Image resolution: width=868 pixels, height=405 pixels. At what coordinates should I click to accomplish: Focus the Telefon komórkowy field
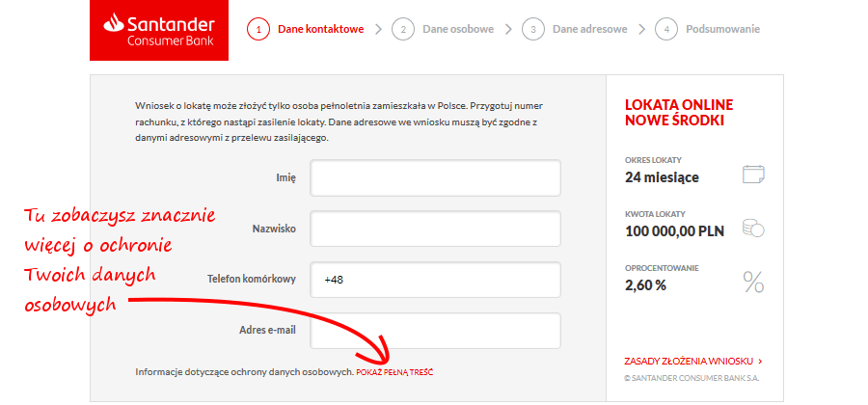(x=436, y=280)
